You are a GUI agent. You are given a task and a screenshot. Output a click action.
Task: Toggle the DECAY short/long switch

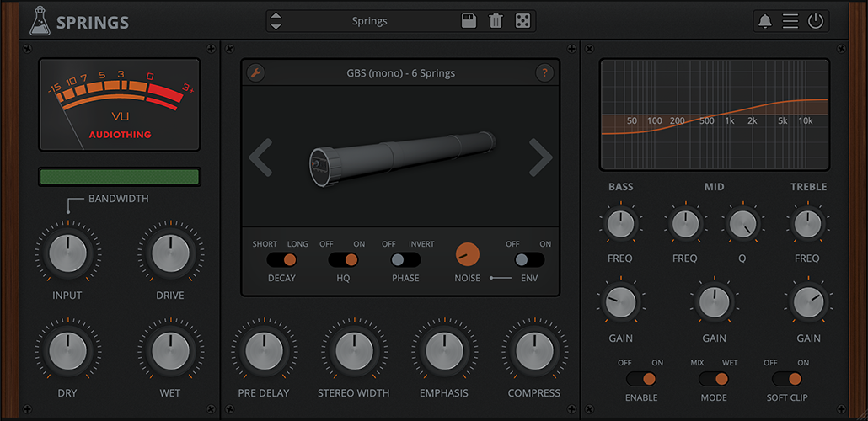click(x=281, y=260)
